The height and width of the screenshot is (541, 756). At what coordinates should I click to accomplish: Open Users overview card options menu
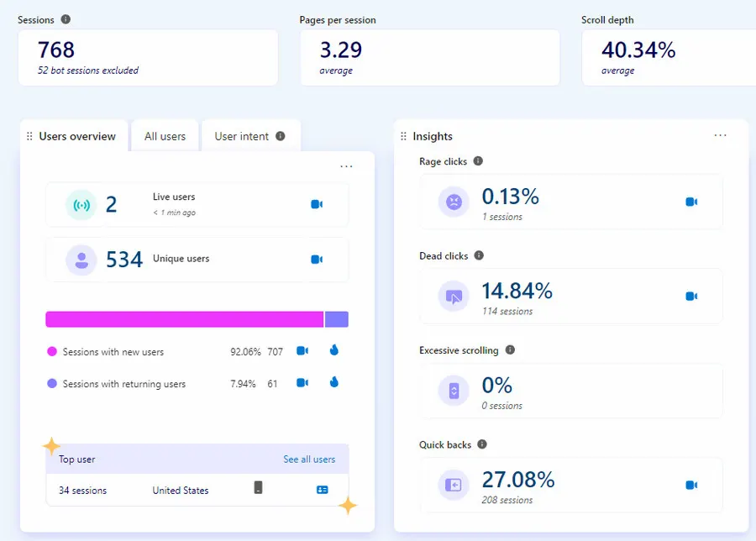(x=346, y=166)
